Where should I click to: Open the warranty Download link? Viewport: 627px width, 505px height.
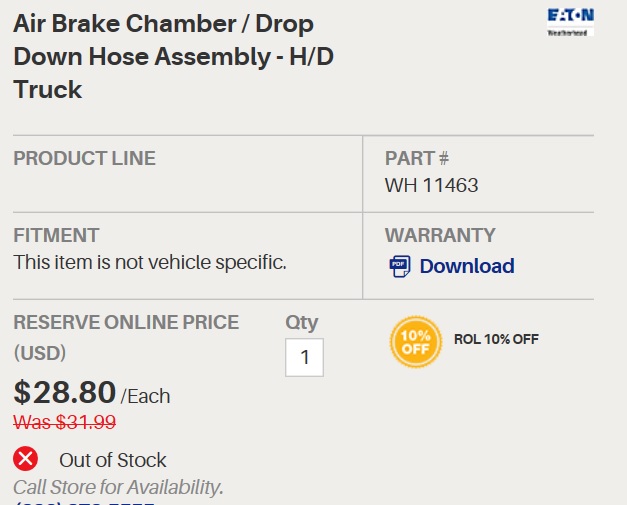466,266
